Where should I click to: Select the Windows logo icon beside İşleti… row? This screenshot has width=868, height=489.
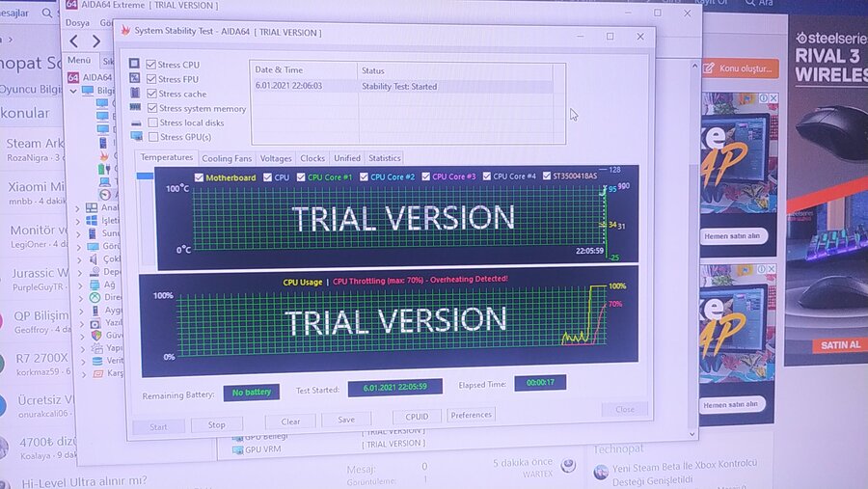[92, 221]
